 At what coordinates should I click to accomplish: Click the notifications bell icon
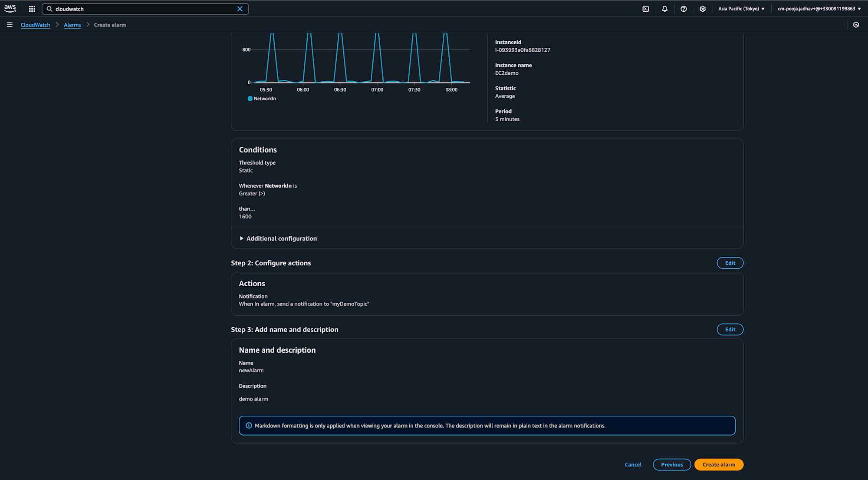[x=664, y=8]
